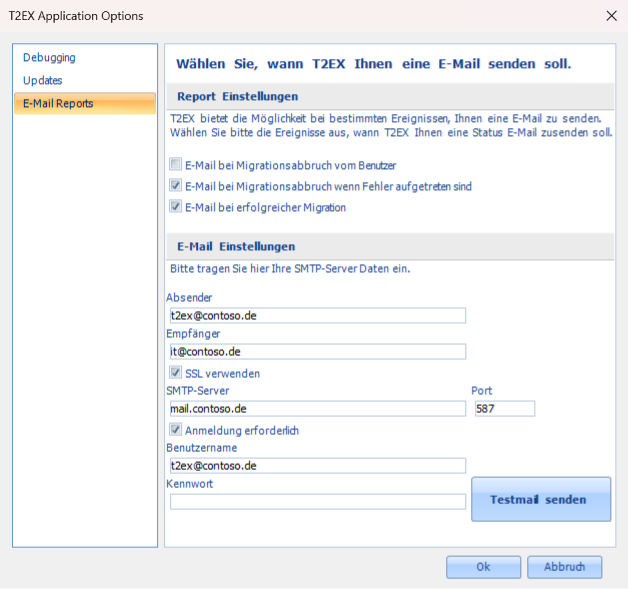The image size is (628, 589).
Task: Click the SMTP-Server label
Action: [198, 391]
